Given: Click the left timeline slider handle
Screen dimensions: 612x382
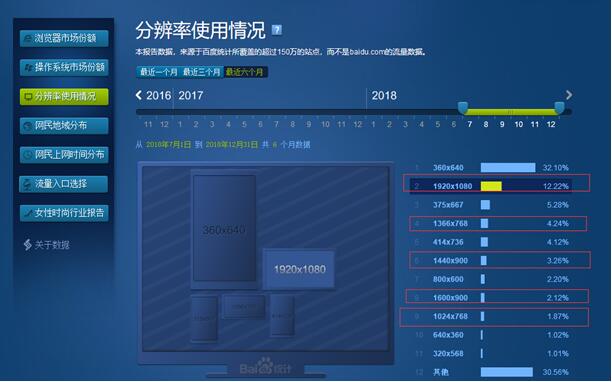Looking at the screenshot, I should click(463, 107).
